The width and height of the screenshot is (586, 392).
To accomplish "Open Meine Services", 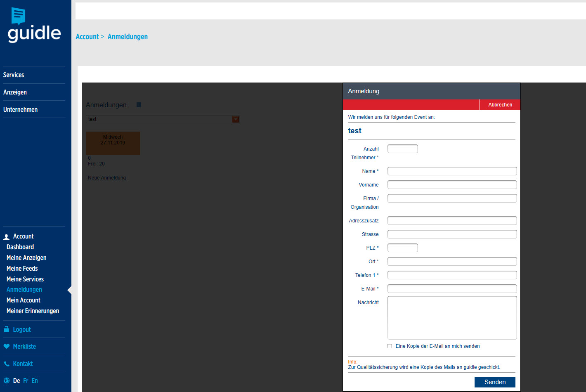I will click(x=25, y=279).
